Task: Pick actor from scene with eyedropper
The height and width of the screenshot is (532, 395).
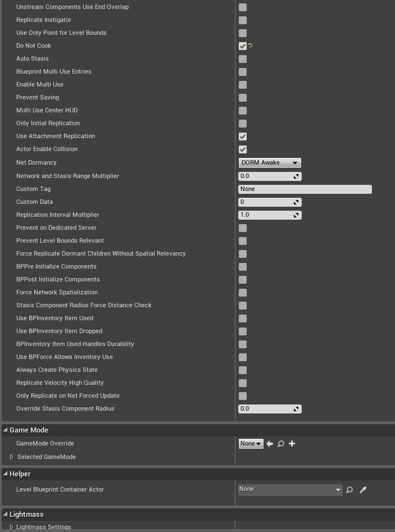Action: tap(363, 490)
